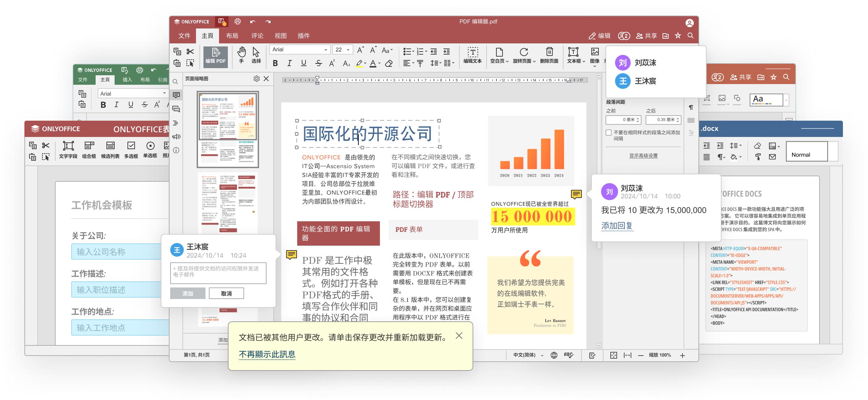Switch to the 评论 tab
Image resolution: width=868 pixels, height=400 pixels.
tap(257, 36)
